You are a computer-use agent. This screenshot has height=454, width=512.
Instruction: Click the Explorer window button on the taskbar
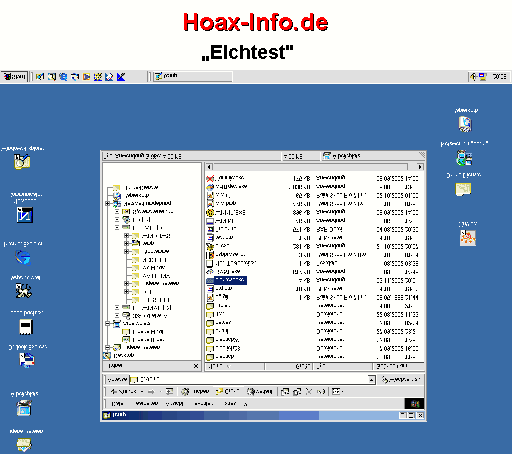pyautogui.click(x=193, y=76)
